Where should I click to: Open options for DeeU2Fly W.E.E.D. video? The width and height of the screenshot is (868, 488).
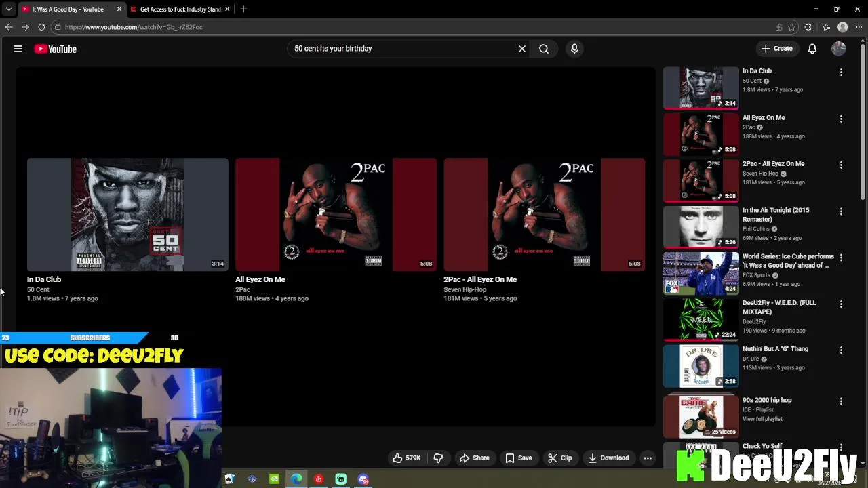(841, 304)
